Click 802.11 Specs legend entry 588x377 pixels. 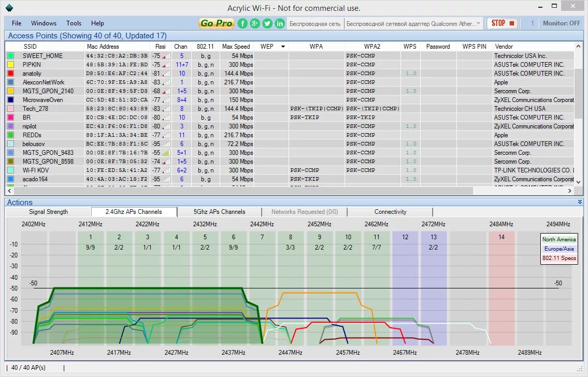click(559, 258)
